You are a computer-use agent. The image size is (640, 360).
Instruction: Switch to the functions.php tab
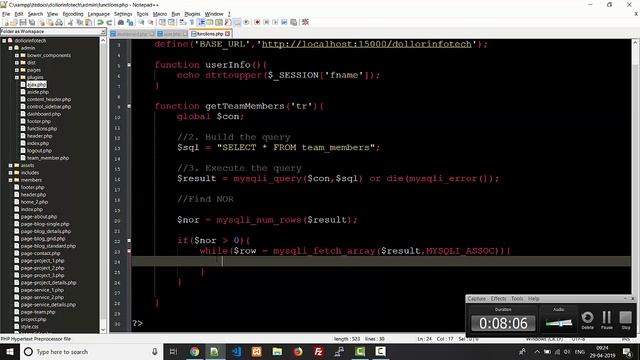[210, 34]
